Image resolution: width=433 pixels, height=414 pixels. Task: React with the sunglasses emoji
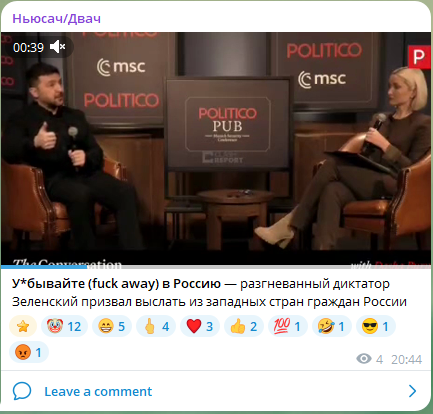pos(376,326)
